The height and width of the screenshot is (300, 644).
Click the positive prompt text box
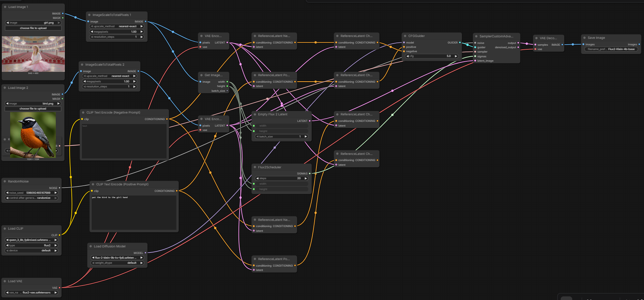[134, 213]
